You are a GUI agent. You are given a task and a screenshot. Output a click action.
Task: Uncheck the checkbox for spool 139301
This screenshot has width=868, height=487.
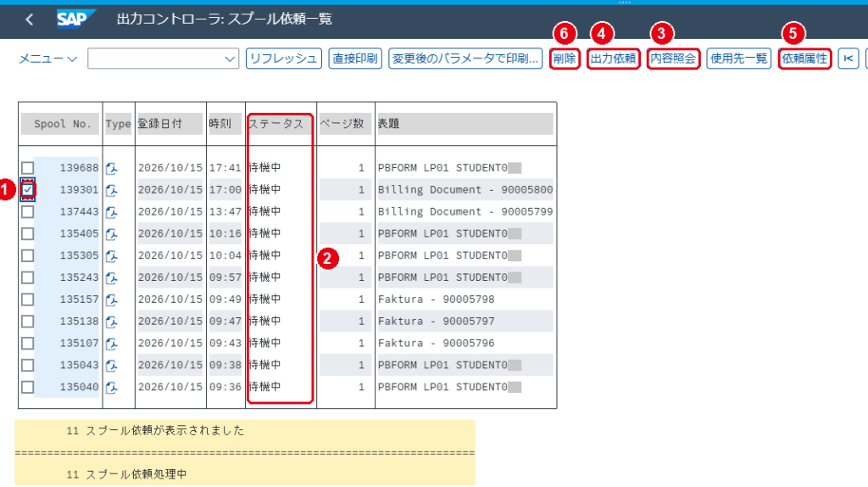(28, 189)
